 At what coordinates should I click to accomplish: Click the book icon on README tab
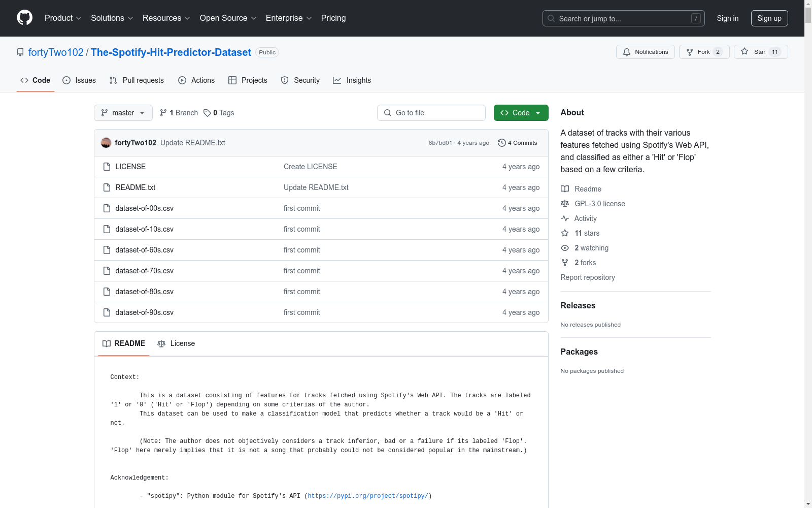tap(107, 343)
